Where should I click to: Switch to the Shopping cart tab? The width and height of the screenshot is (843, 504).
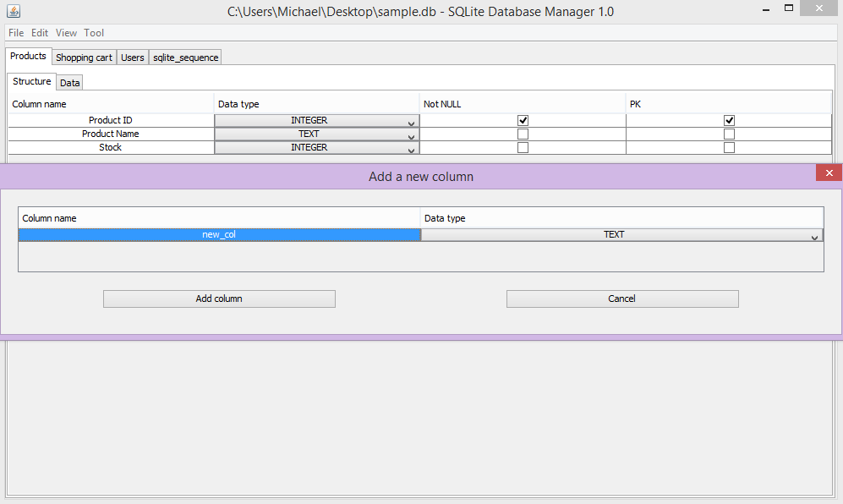[84, 58]
